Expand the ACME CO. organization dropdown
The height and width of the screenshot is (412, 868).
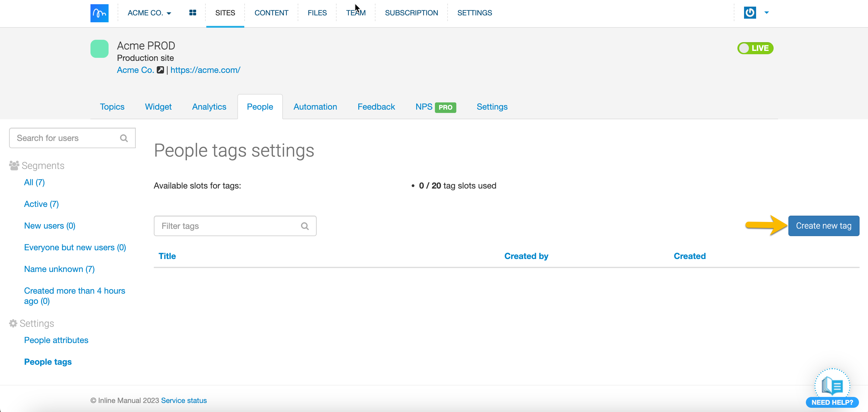pyautogui.click(x=149, y=13)
